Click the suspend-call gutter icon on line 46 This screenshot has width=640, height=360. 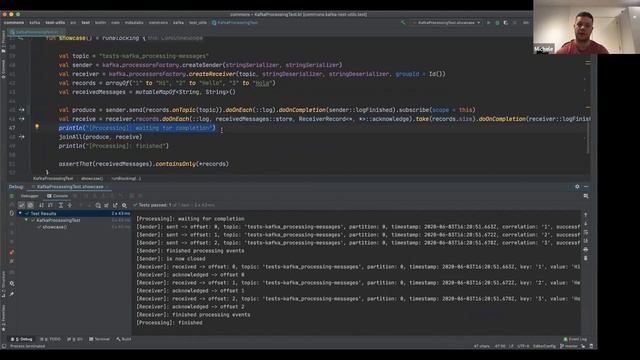click(22, 119)
